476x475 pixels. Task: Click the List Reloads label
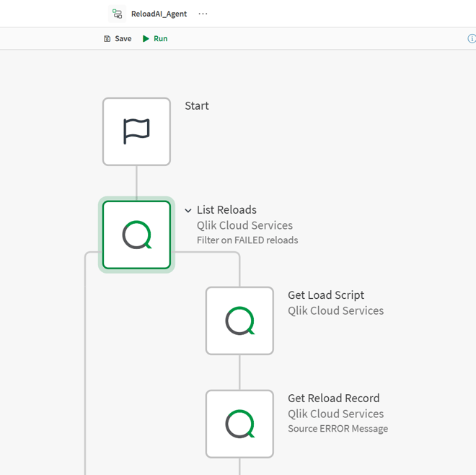226,209
